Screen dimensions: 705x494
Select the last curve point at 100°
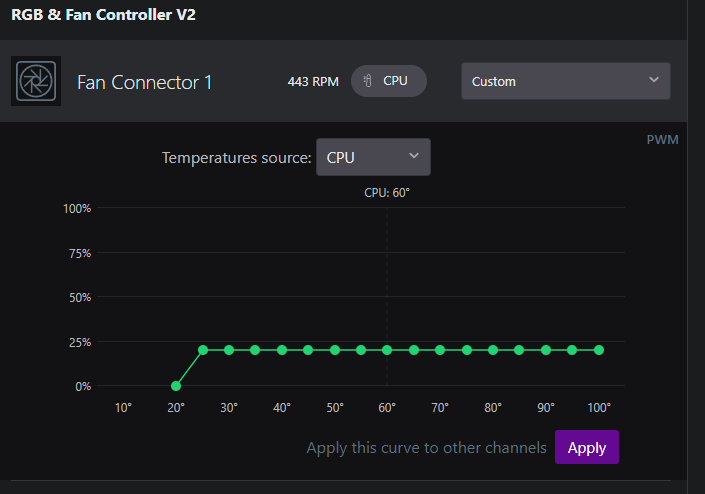(x=599, y=350)
